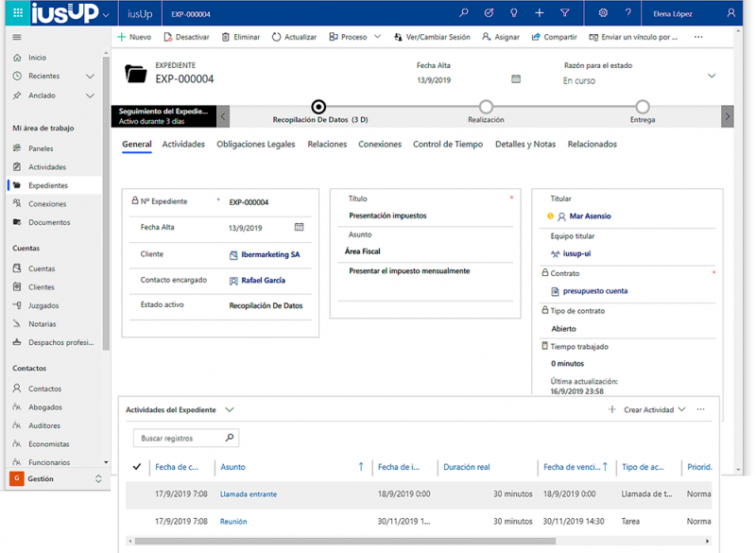The image size is (756, 553).
Task: Select the Entrega stage marker
Action: point(643,107)
